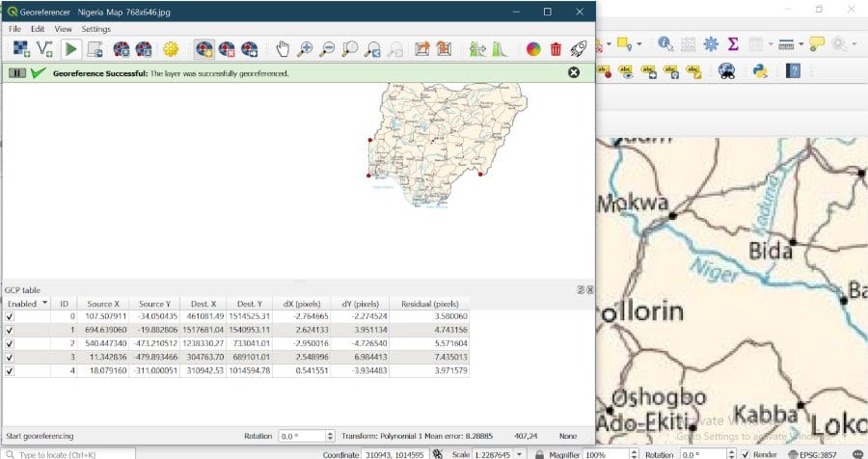The height and width of the screenshot is (459, 868).
Task: Toggle Enabled checkbox for GCP ID 2
Action: pyautogui.click(x=11, y=343)
